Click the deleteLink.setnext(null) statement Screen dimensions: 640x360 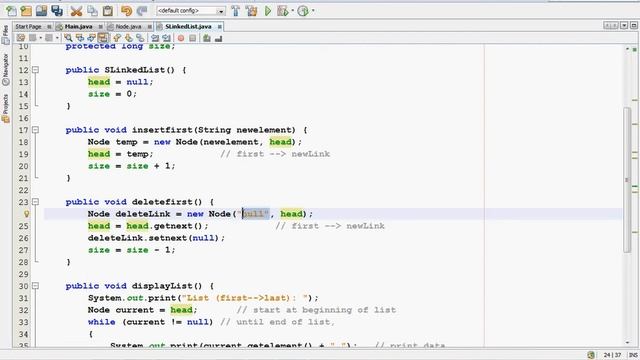[x=156, y=238]
